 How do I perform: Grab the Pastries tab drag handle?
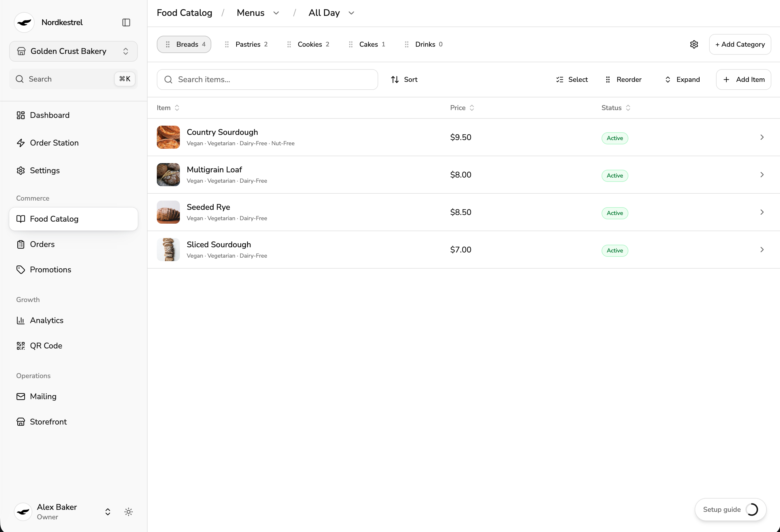(227, 44)
